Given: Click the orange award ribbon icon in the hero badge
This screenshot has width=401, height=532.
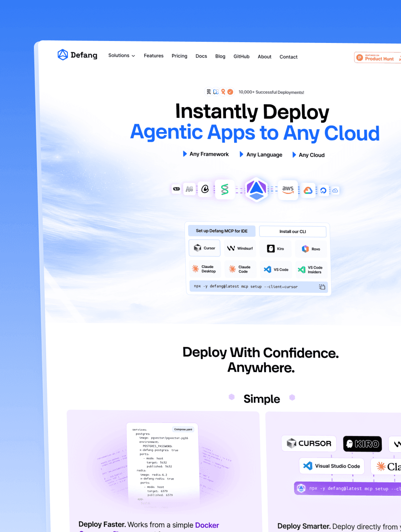Looking at the screenshot, I should [x=223, y=92].
